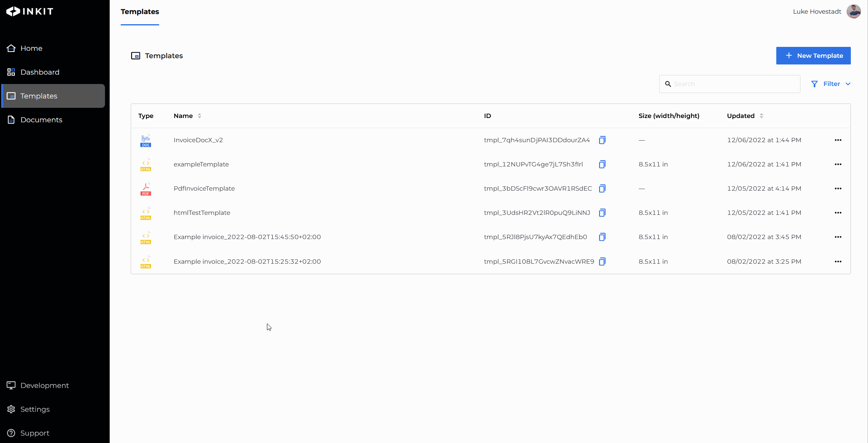The image size is (868, 443).
Task: Copy the exampleTemplate ID to clipboard
Action: tap(602, 164)
